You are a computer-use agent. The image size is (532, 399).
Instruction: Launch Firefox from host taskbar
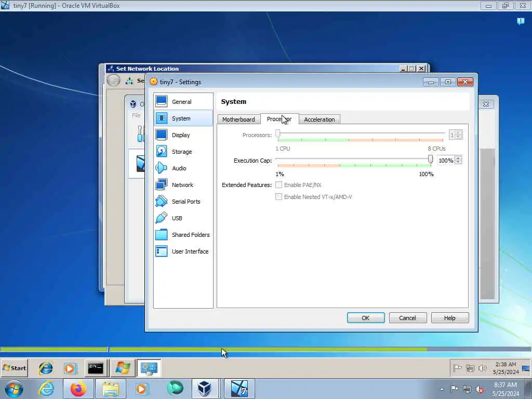78,389
